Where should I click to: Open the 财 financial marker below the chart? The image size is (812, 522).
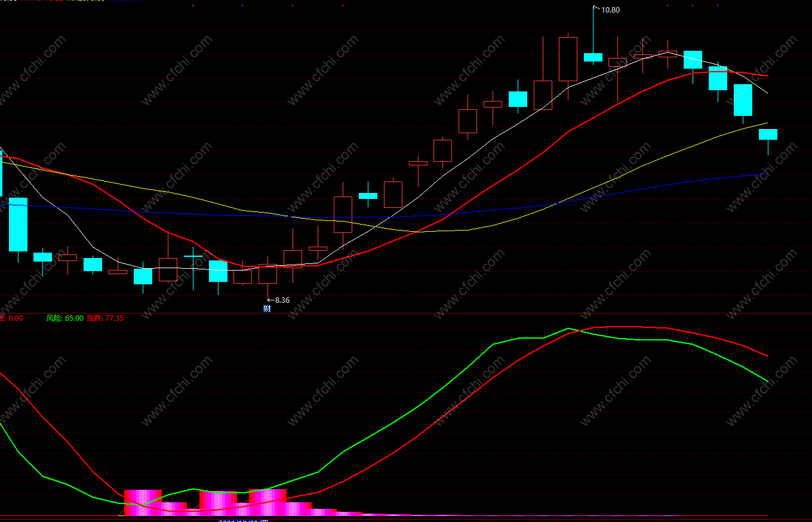267,309
